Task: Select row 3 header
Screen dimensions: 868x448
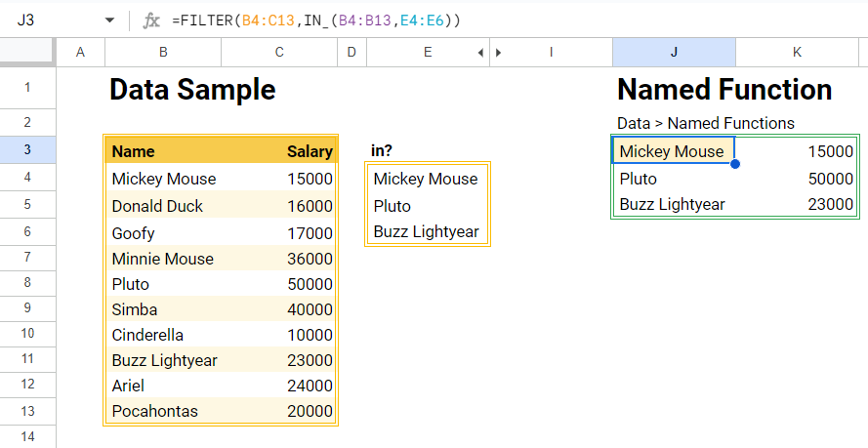Action: 27,150
